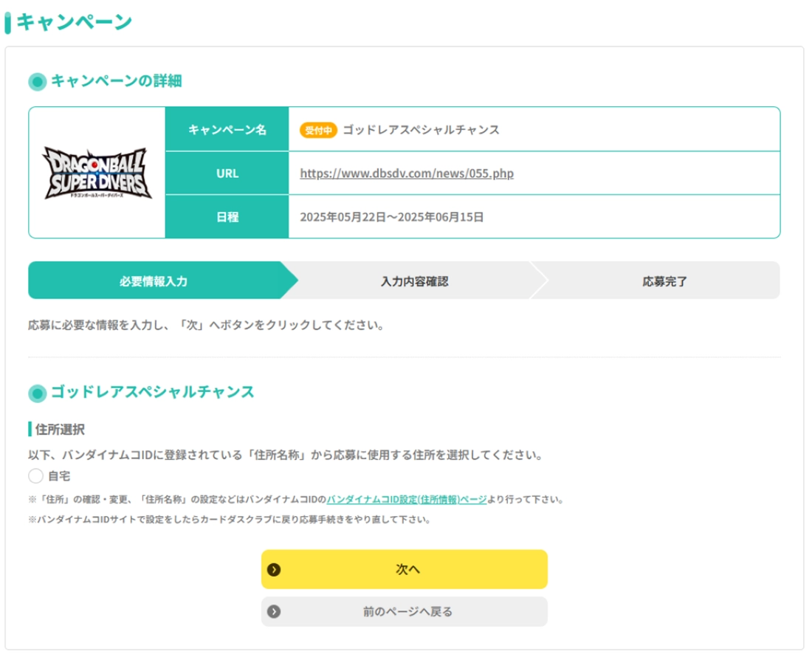Click the circle icon beside キャンペーンの詳細
This screenshot has width=812, height=657.
tap(37, 82)
